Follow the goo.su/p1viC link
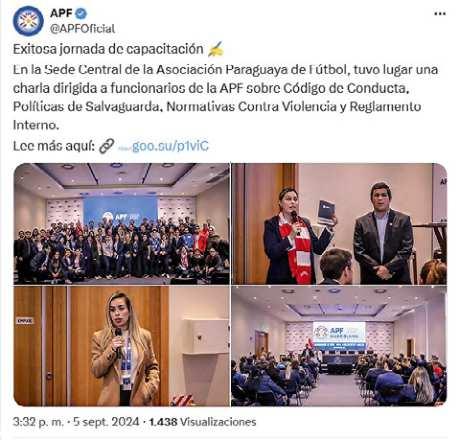Image resolution: width=459 pixels, height=440 pixels. (170, 146)
